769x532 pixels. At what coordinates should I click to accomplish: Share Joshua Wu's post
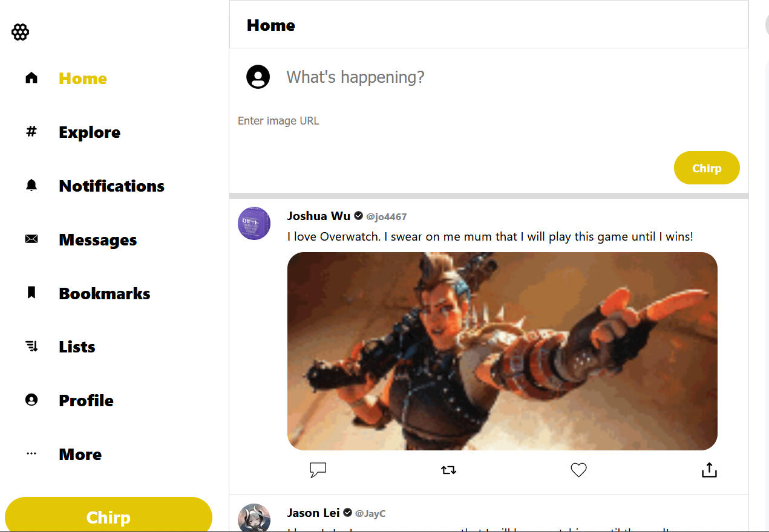(x=709, y=470)
